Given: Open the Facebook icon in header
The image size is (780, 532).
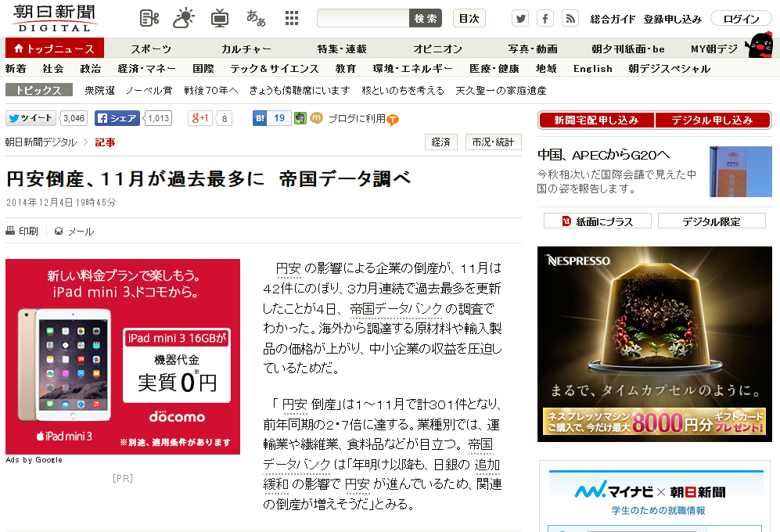Looking at the screenshot, I should click(x=545, y=19).
